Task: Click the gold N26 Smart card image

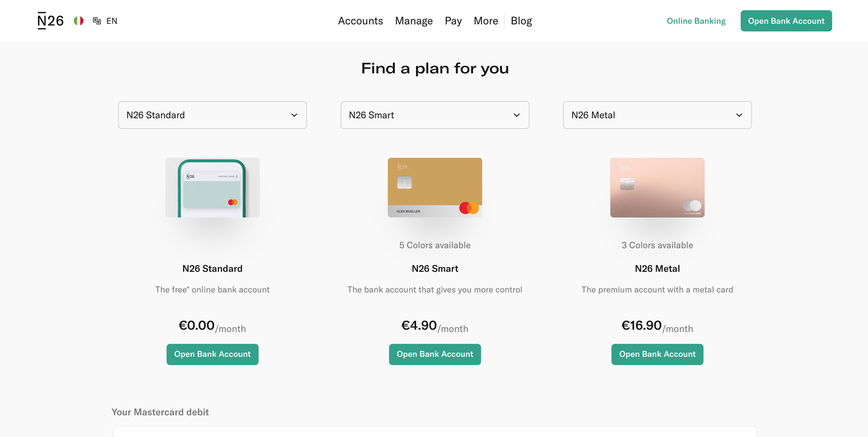Action: [x=435, y=188]
